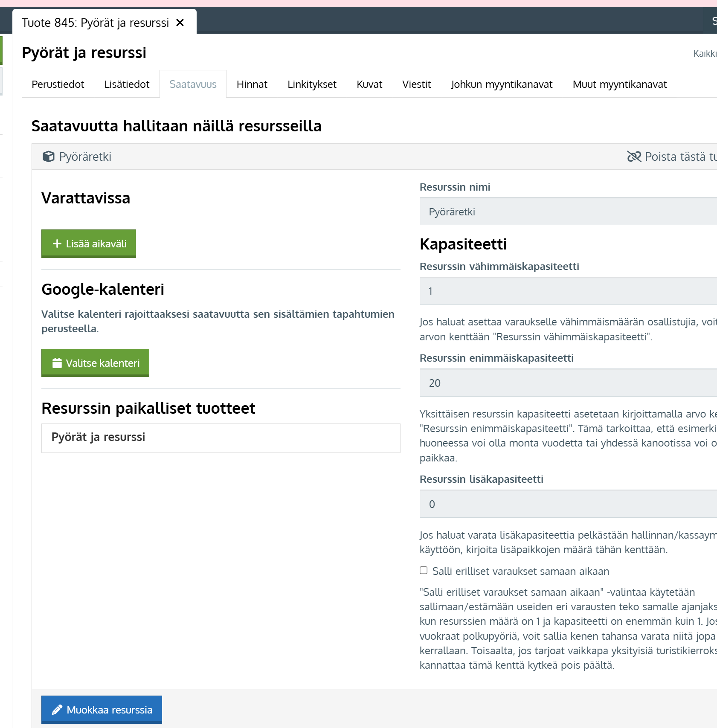
Task: Open Muut myyntikanavat tab
Action: point(619,84)
